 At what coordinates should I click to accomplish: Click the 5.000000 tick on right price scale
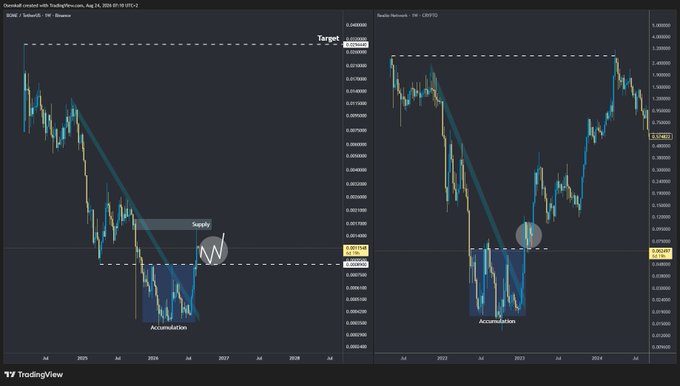(x=661, y=26)
